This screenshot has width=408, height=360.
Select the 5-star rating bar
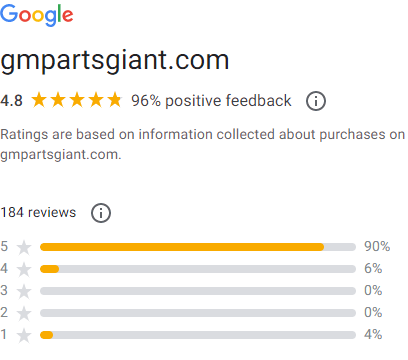[198, 247]
